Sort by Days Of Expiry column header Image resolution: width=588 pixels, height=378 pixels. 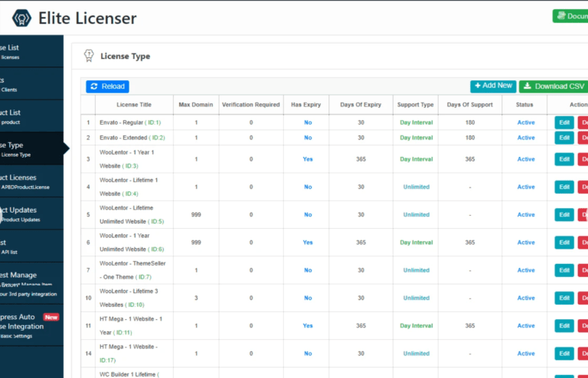(x=361, y=105)
